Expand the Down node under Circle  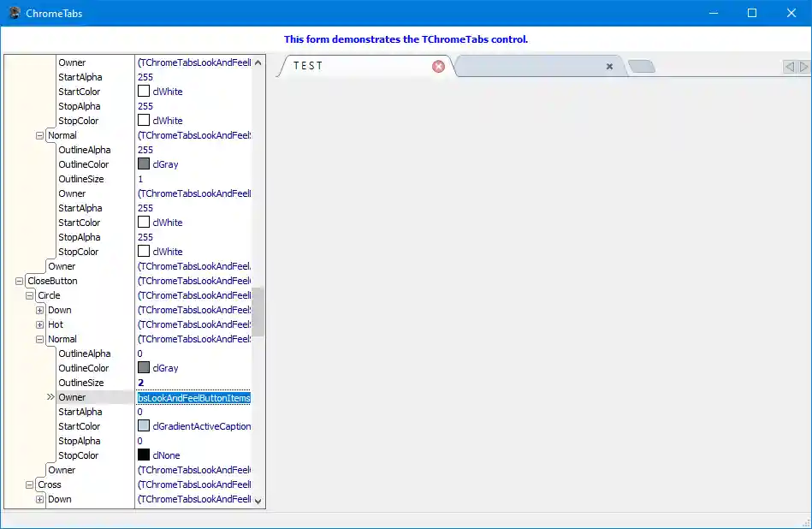[39, 309]
